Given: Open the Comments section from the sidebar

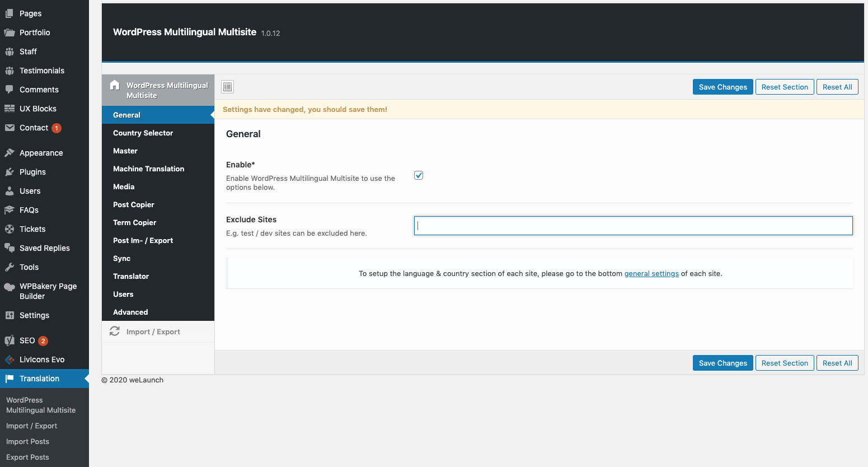Looking at the screenshot, I should [39, 89].
